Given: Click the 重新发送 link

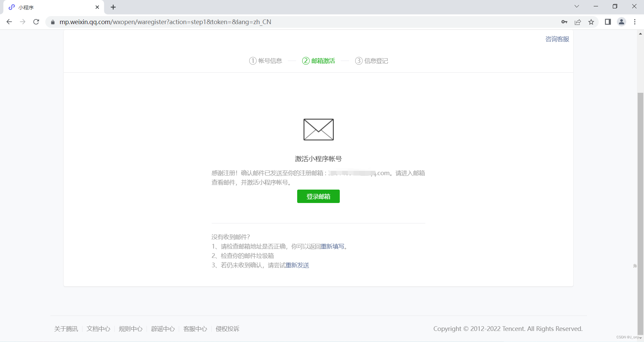Looking at the screenshot, I should click(x=297, y=265).
